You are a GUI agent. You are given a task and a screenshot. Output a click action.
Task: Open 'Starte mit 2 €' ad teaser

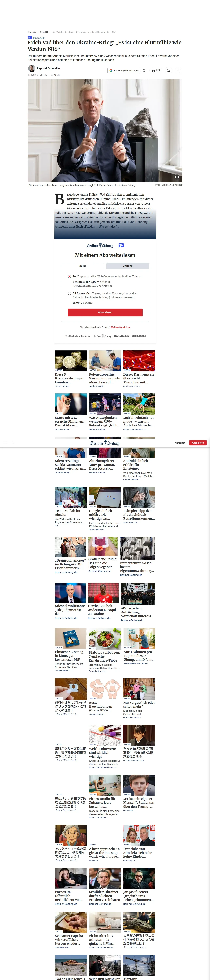pyautogui.click(x=70, y=412)
